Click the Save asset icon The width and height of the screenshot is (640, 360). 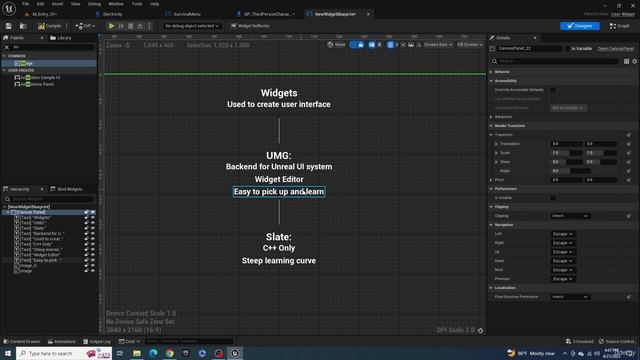coord(9,26)
